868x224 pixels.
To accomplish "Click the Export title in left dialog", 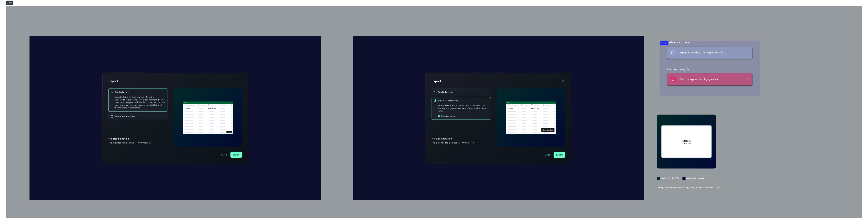I will [x=113, y=81].
